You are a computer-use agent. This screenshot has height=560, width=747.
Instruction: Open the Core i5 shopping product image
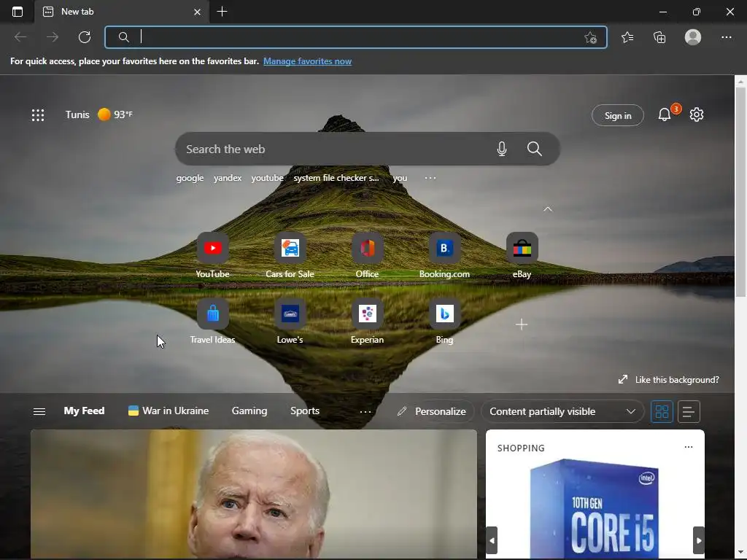point(595,507)
